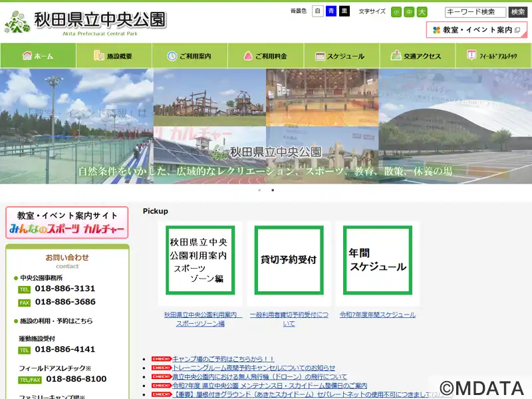The width and height of the screenshot is (532, 399).
Task: Click phone number 018-886-3131
Action: [x=65, y=289]
